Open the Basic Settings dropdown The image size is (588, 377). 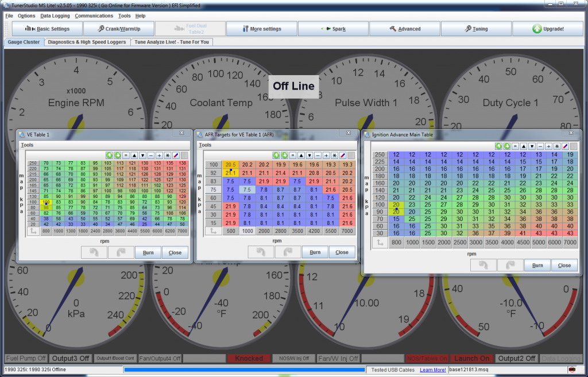pyautogui.click(x=47, y=29)
